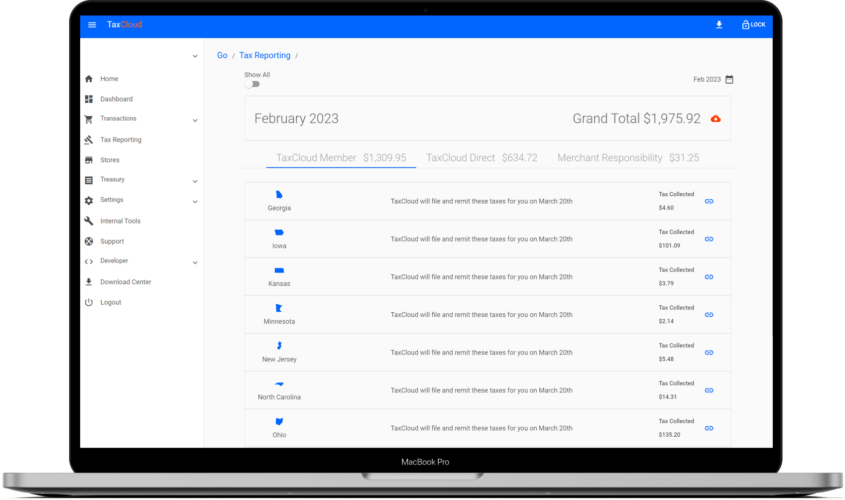Screen dimensions: 845x500
Task: Click the red cloud download icon
Action: pos(716,119)
